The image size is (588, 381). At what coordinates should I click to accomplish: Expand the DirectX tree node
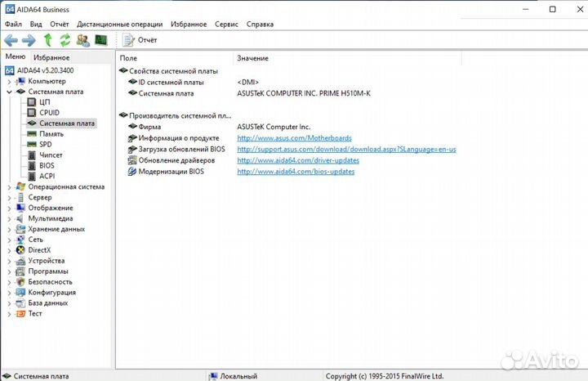click(9, 250)
